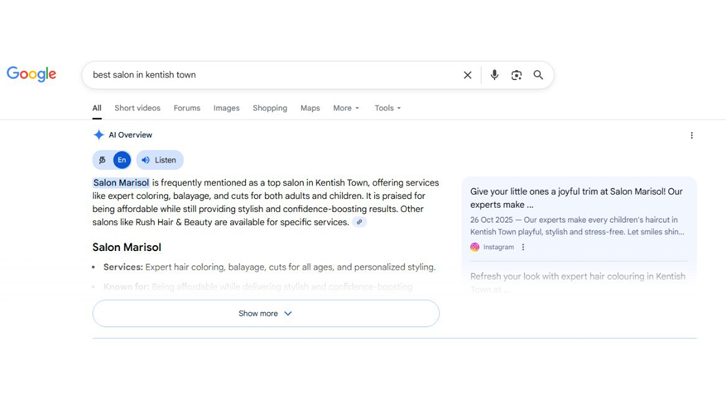Open the More search filters dropdown

pos(346,108)
